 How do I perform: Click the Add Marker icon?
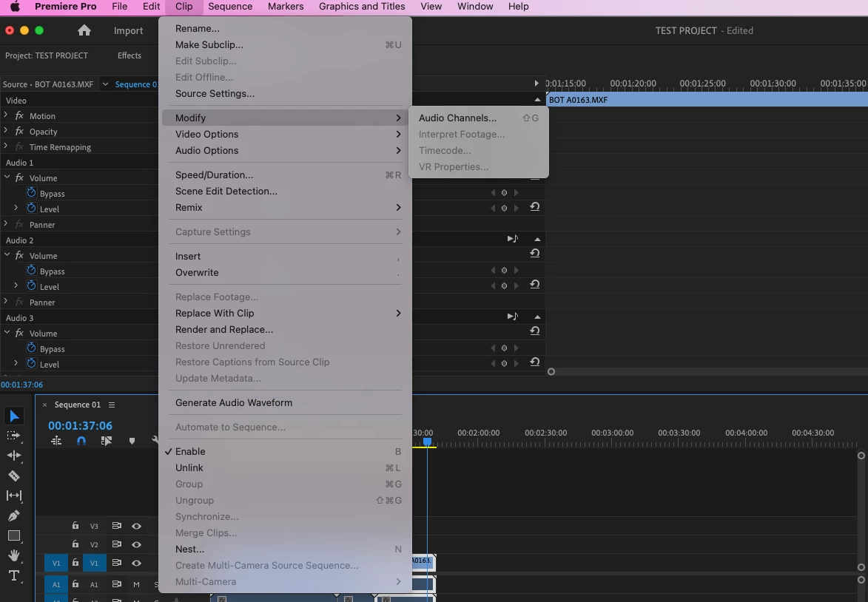(x=132, y=441)
